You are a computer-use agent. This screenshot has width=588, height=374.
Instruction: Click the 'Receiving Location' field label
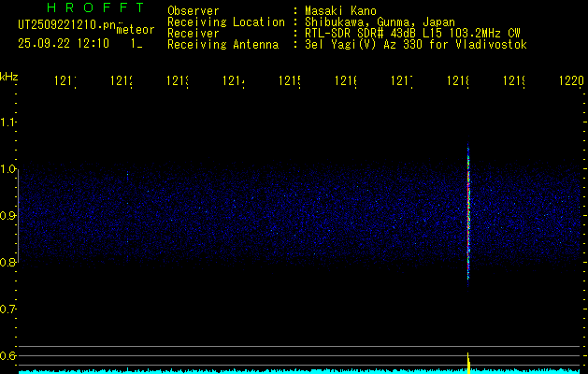(225, 22)
